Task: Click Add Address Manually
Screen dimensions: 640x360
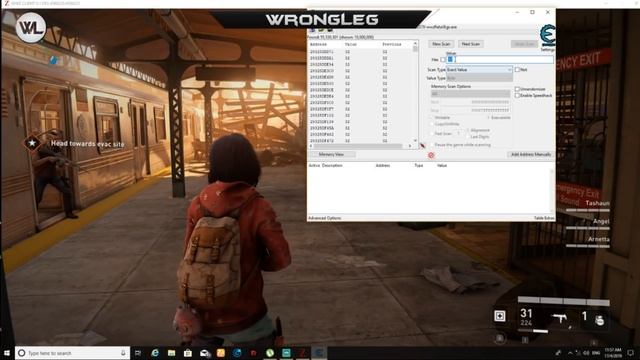Action: (531, 155)
